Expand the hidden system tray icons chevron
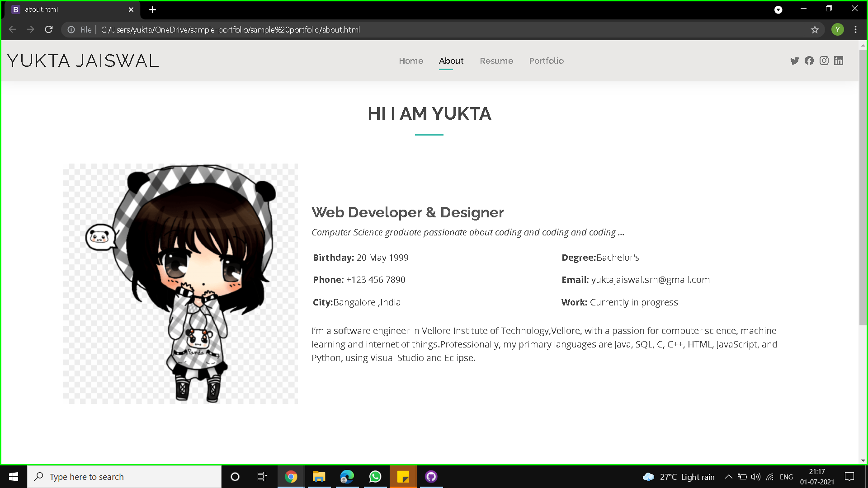 [728, 477]
